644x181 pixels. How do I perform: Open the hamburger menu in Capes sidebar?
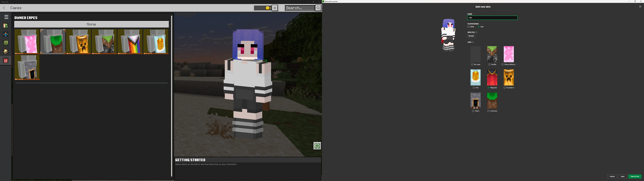point(6,17)
